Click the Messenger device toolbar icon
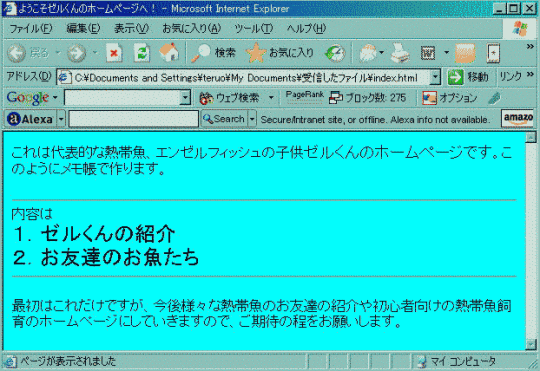Image resolution: width=540 pixels, height=371 pixels. pos(493,53)
